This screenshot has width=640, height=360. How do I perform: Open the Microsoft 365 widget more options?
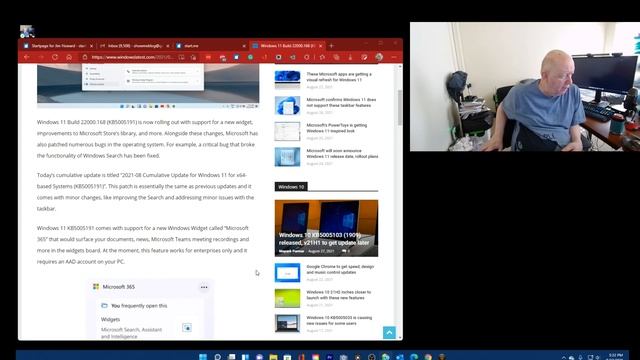204,287
